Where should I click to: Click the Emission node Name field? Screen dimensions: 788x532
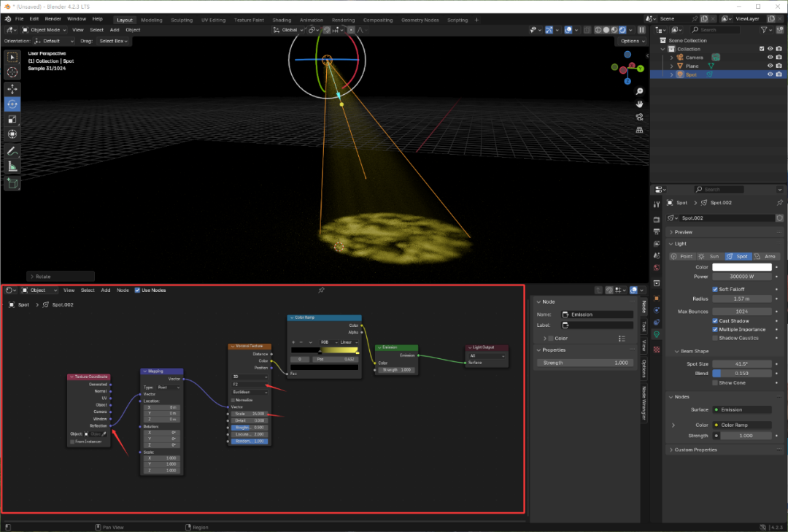tap(597, 315)
